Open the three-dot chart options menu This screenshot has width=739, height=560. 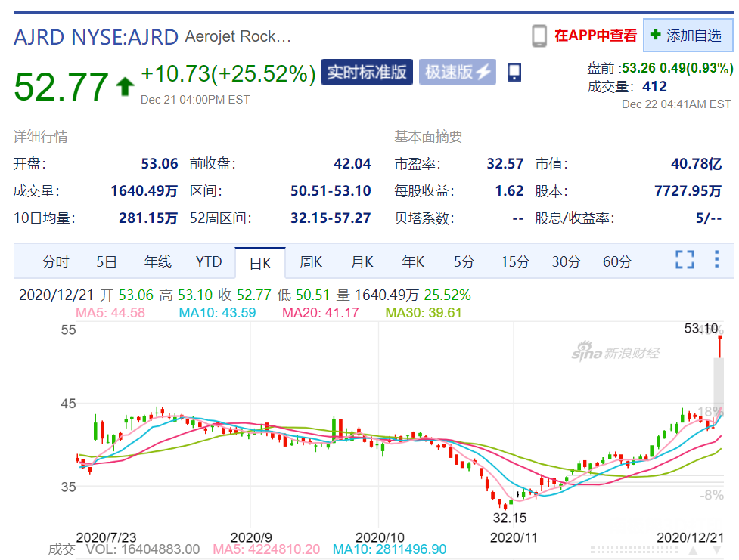717,259
